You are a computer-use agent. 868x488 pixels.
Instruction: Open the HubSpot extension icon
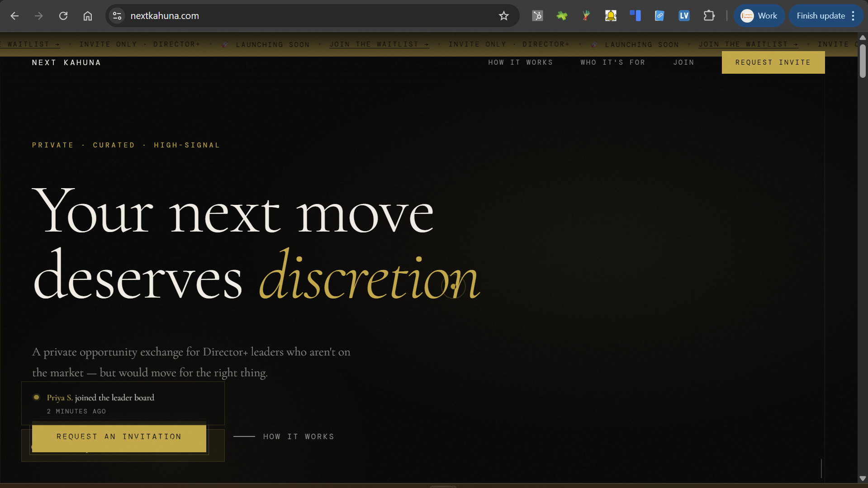coord(537,16)
